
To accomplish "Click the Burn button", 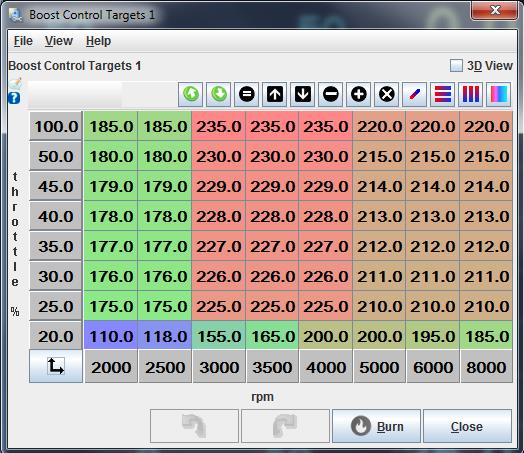I will click(376, 426).
